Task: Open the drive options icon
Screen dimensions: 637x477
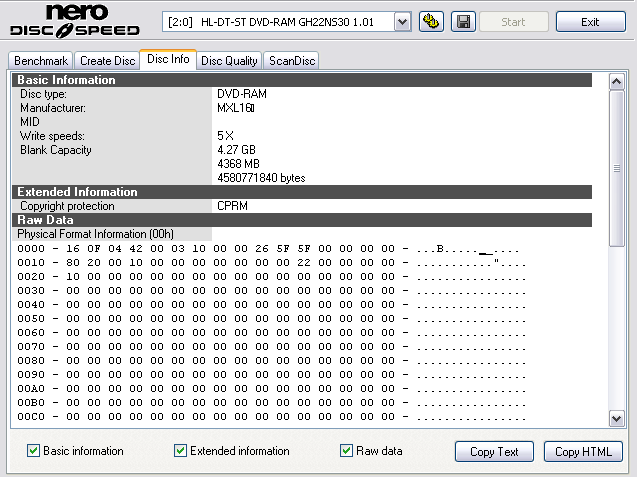Action: (432, 22)
